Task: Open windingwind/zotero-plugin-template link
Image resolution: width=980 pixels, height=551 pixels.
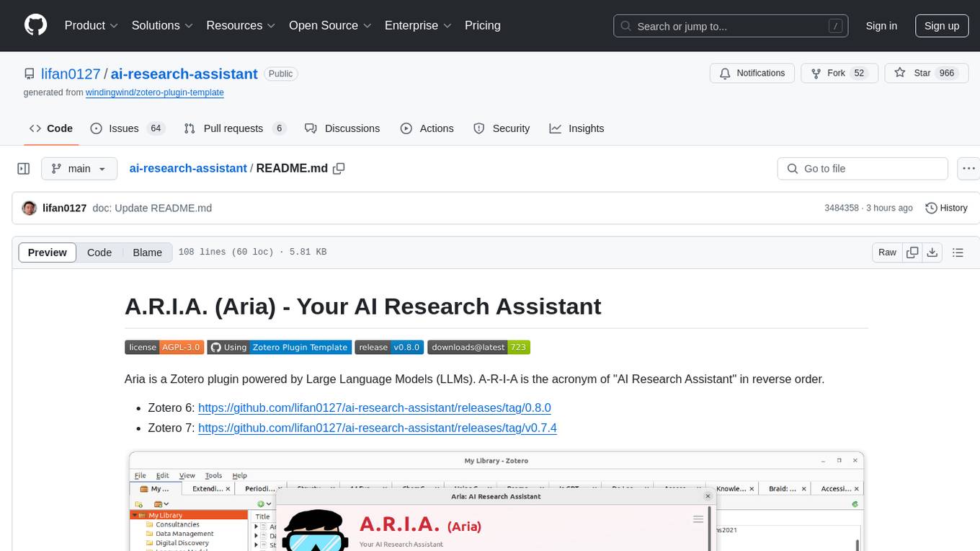Action: (x=155, y=92)
